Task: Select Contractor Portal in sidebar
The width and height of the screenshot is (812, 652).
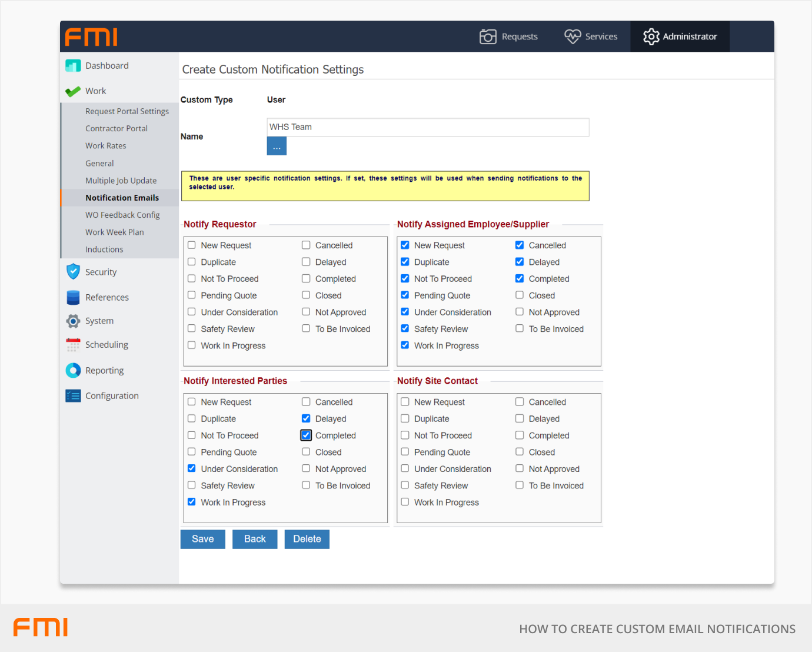Action: 117,128
